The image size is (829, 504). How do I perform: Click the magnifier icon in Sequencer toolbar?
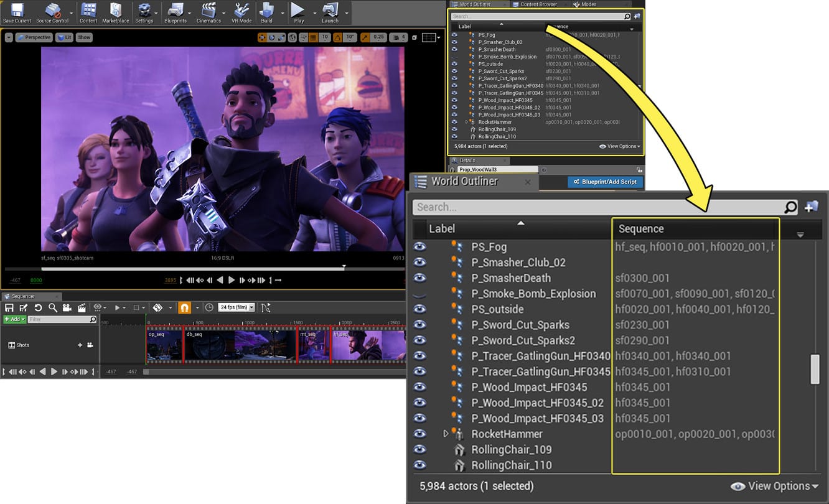pyautogui.click(x=53, y=307)
